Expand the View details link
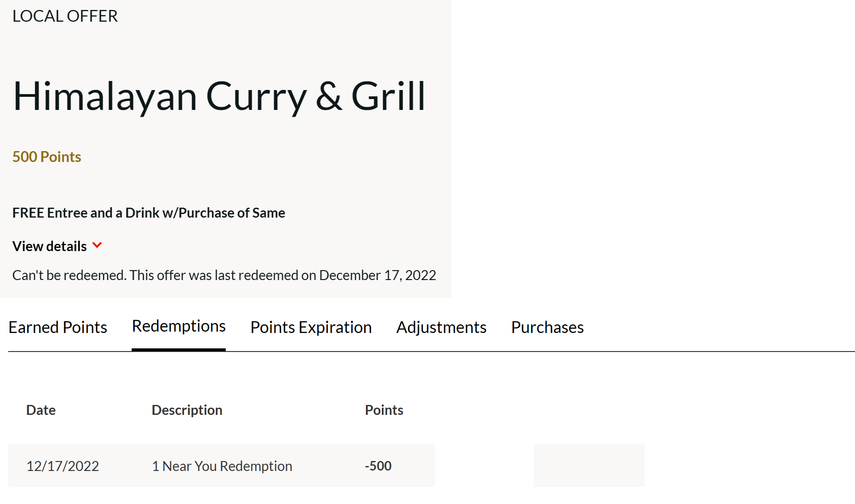Viewport: 855px width, 504px height. 50,246
